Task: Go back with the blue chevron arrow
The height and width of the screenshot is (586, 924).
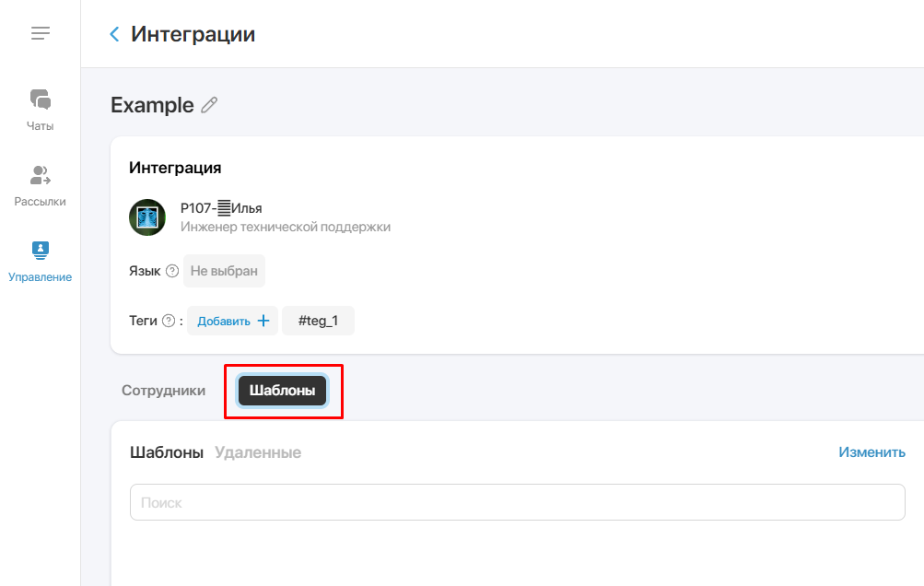Action: [114, 34]
